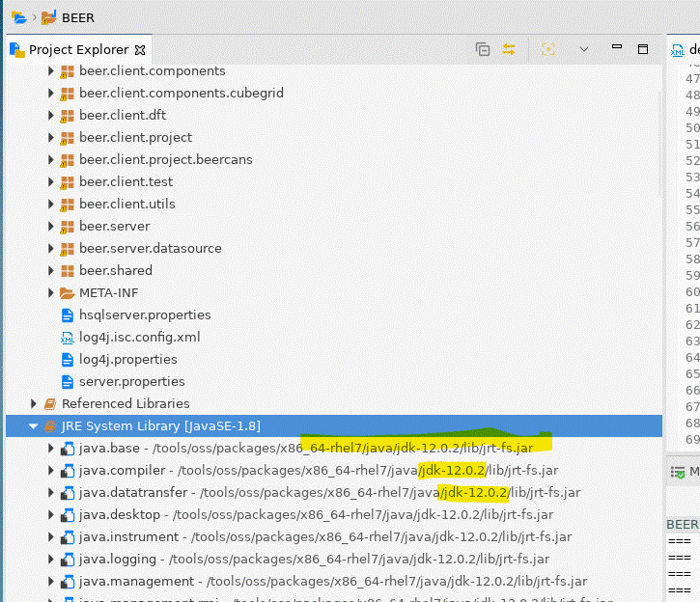Expand the META-INF folder
Viewport: 700px width, 602px height.
coord(50,293)
